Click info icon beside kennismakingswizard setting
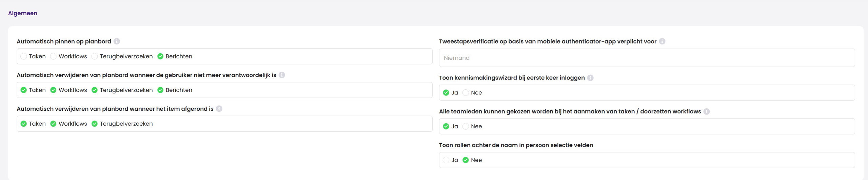The width and height of the screenshot is (868, 180). (590, 78)
